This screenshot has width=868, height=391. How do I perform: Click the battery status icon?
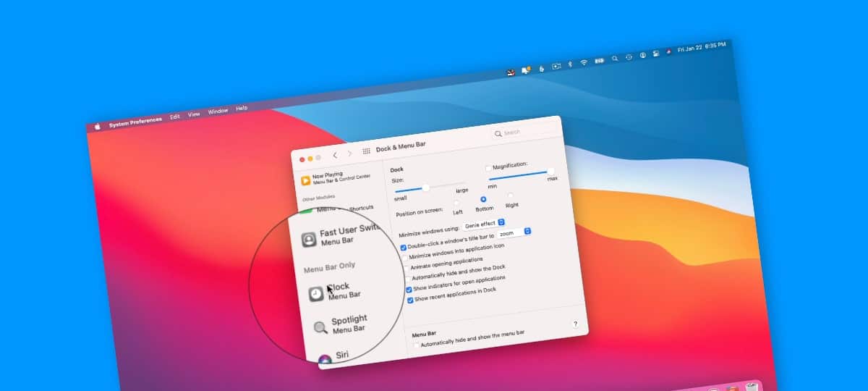point(599,61)
